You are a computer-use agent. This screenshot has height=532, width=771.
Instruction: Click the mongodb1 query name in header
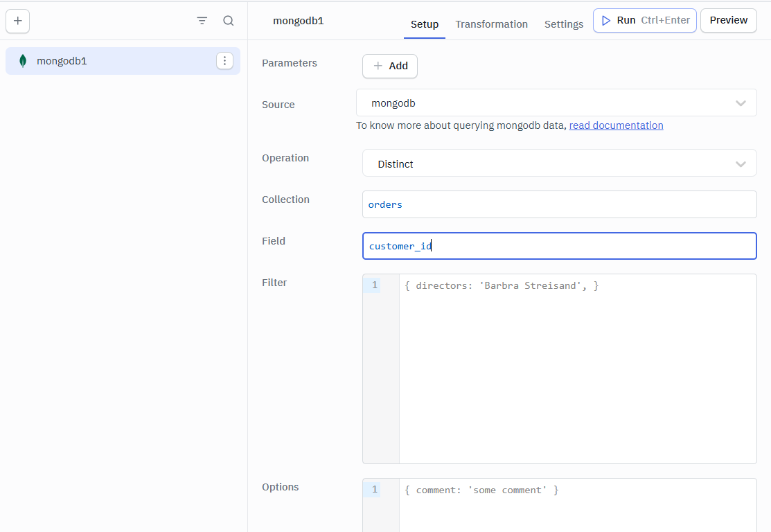tap(298, 21)
